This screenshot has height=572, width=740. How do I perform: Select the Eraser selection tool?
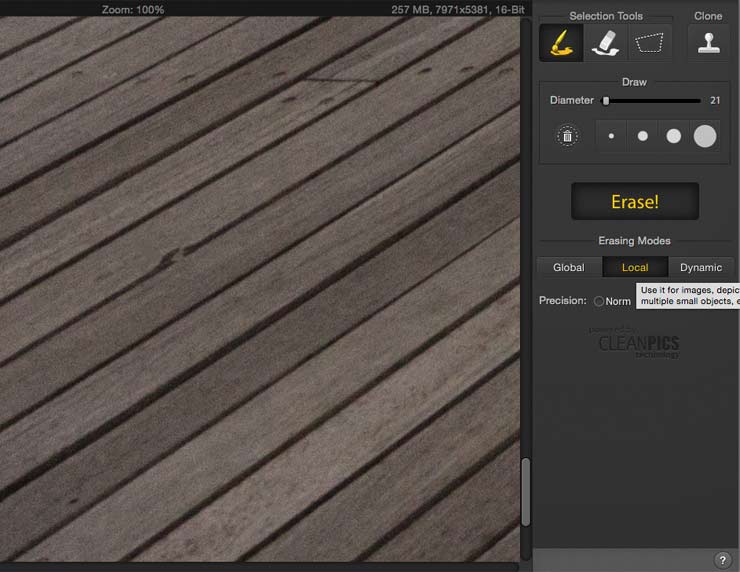(605, 43)
